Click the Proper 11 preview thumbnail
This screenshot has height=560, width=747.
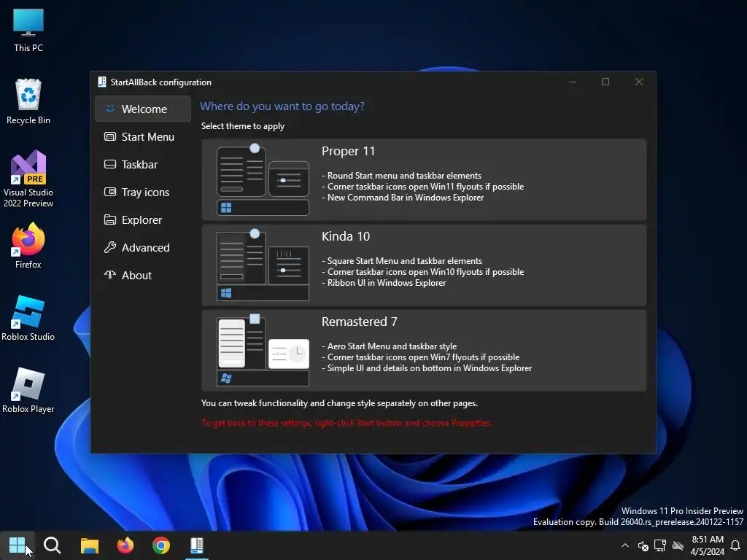click(263, 179)
